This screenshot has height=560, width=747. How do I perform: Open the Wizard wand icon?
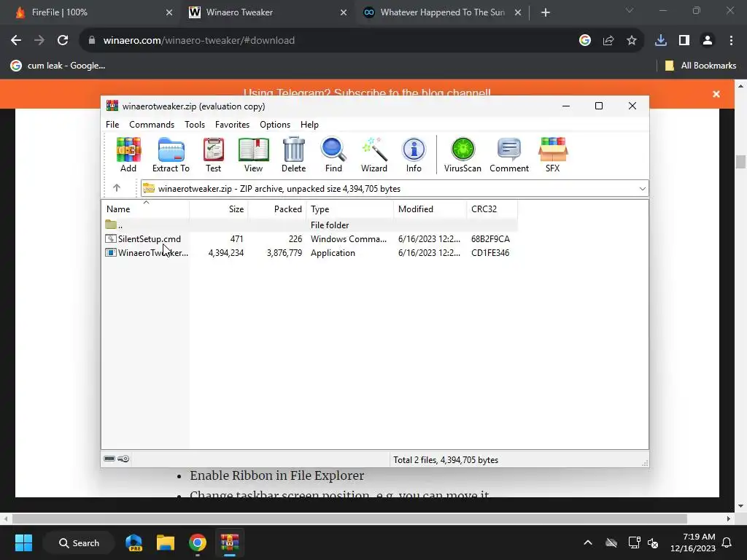click(374, 155)
